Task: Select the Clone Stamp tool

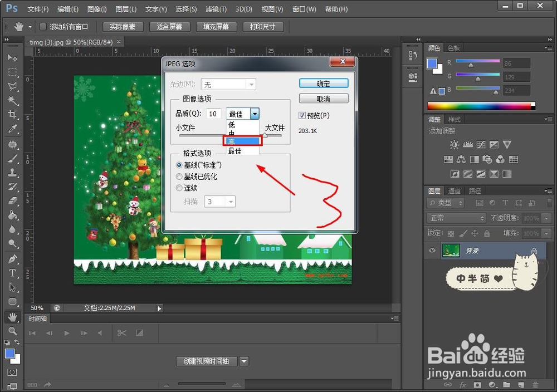Action: [12, 173]
